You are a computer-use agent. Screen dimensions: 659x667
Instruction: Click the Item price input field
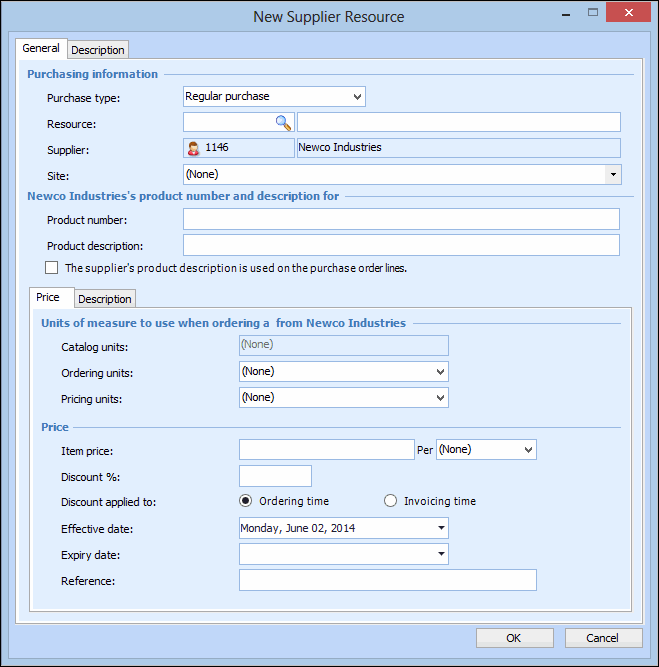coord(326,450)
